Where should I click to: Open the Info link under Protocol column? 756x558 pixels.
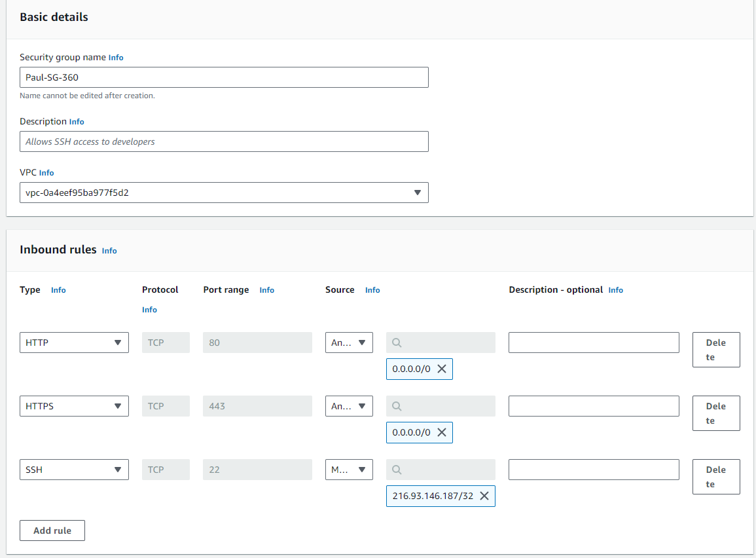[149, 310]
